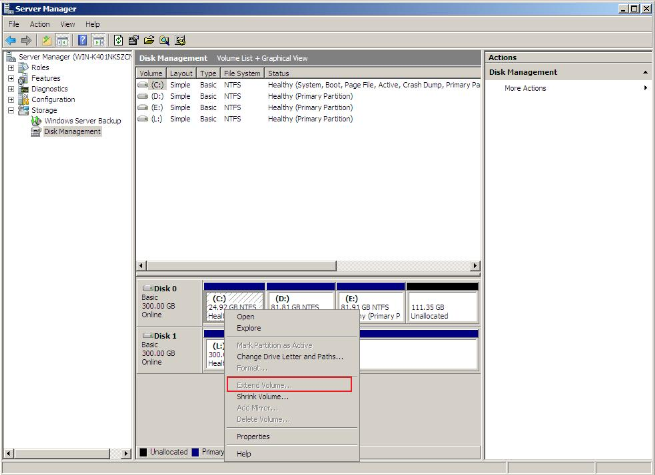
Task: Click the Up one level toolbar icon
Action: 47,40
